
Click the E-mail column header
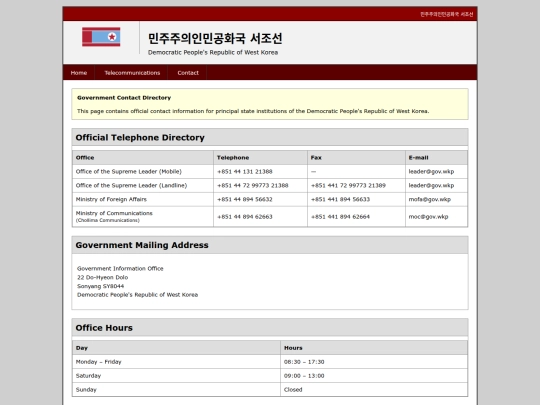tap(436, 158)
